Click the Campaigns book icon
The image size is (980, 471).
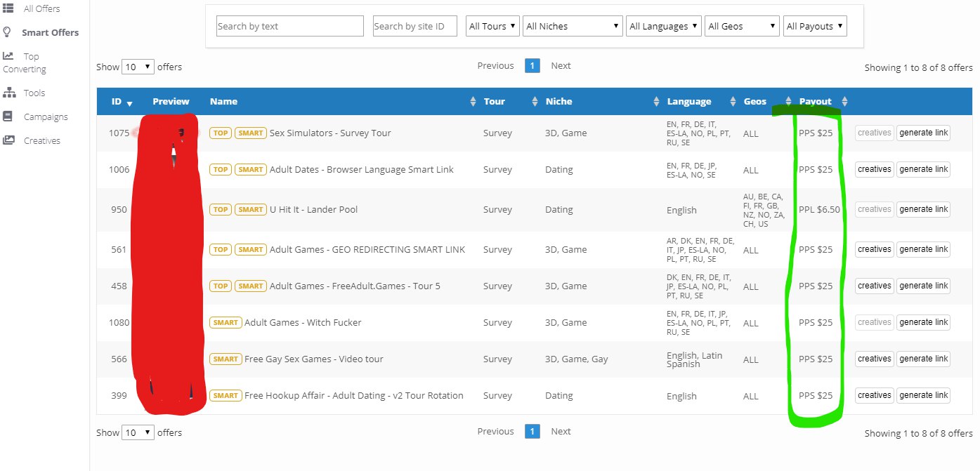click(8, 117)
